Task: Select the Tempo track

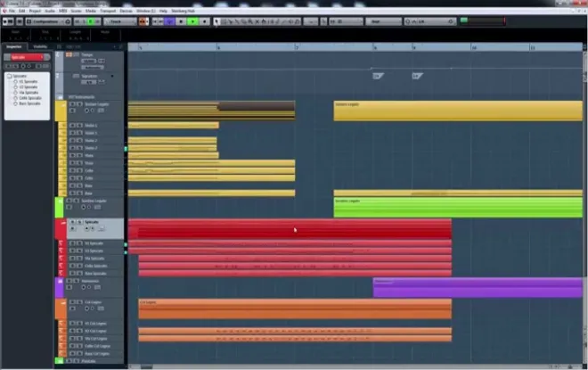Action: (87, 54)
